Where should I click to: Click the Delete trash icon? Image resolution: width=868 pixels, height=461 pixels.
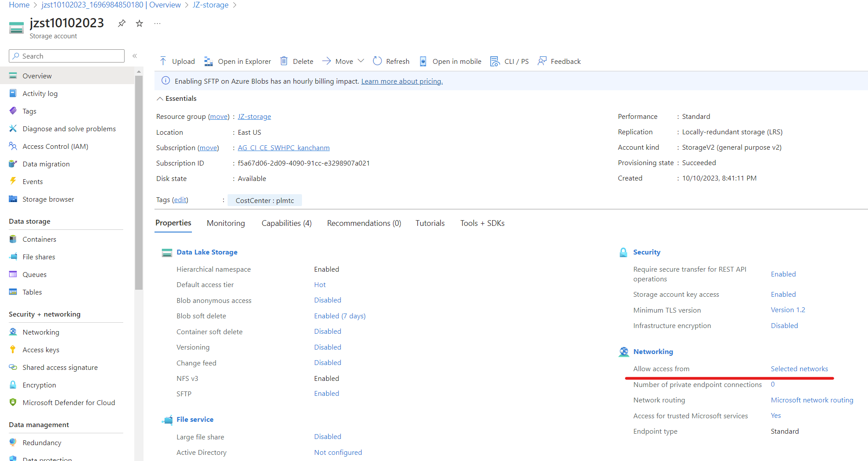click(x=284, y=61)
